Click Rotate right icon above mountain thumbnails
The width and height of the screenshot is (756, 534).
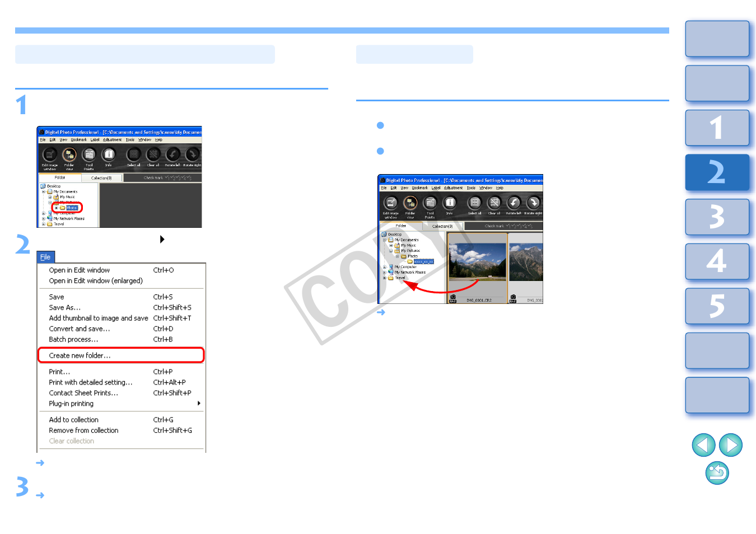pos(533,203)
